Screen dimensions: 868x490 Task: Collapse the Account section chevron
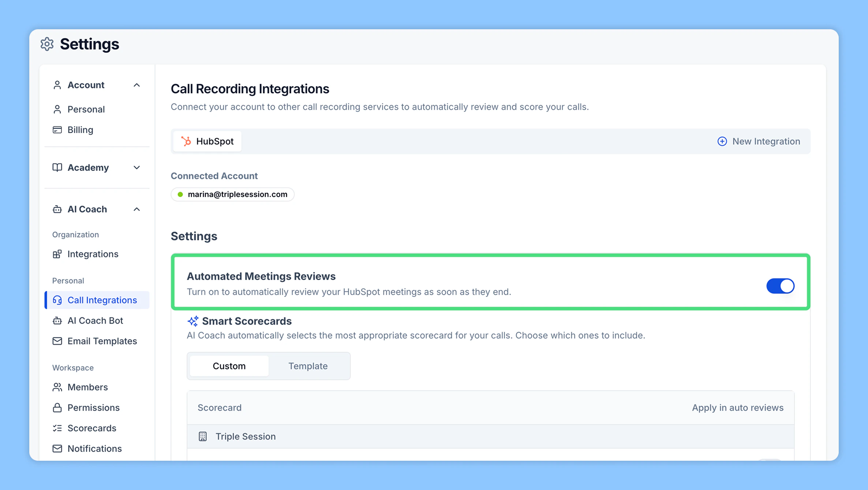click(x=136, y=85)
